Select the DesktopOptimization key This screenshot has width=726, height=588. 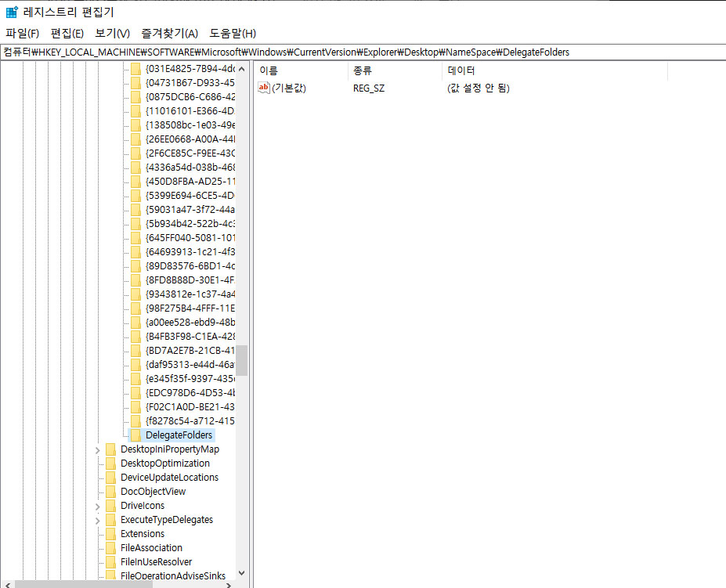[164, 463]
